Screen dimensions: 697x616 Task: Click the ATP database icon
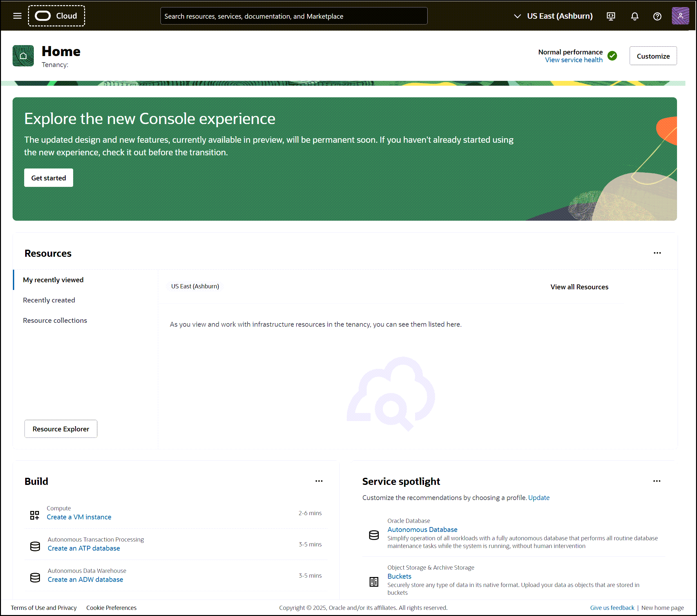[x=35, y=546]
